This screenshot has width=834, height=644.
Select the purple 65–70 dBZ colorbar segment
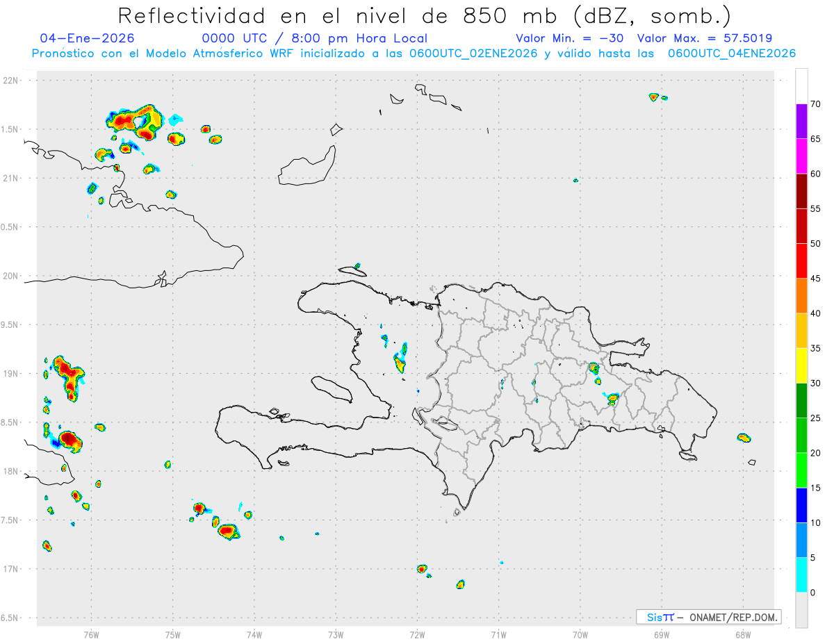coord(801,122)
